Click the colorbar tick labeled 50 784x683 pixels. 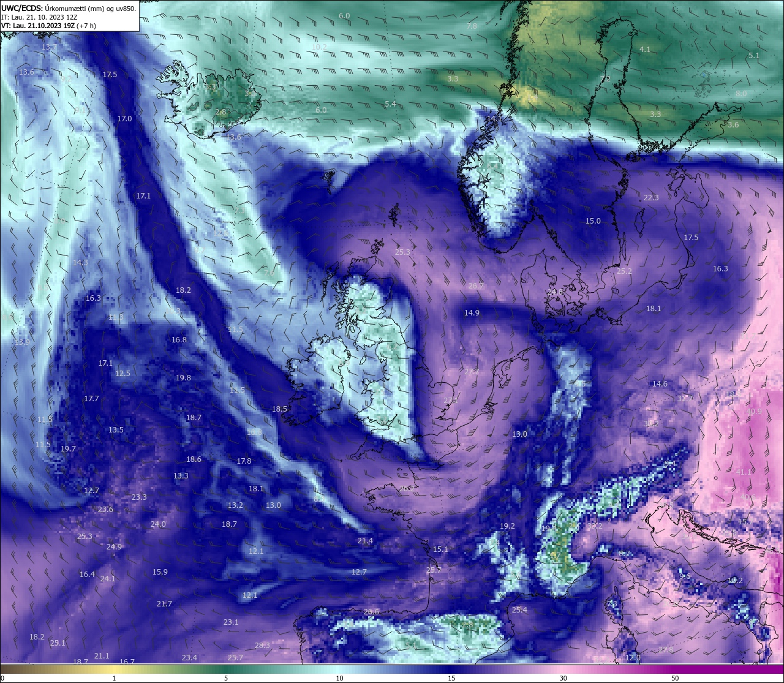675,678
